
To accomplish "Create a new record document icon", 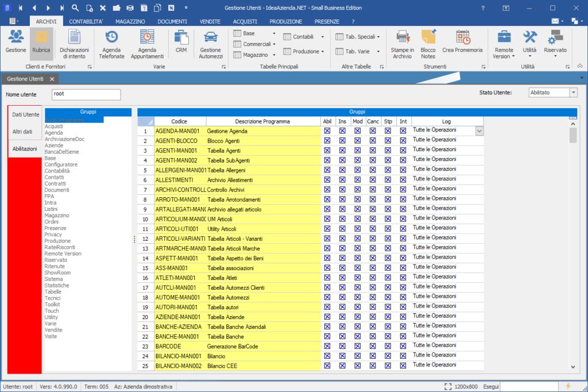I will point(89,7).
